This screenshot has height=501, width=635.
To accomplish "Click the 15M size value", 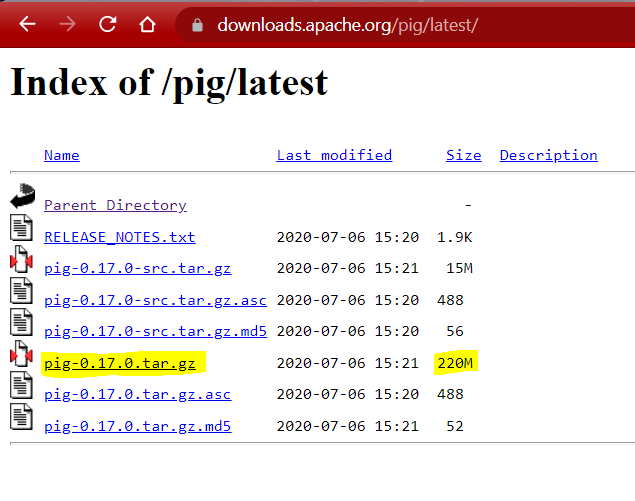I will click(x=460, y=268).
